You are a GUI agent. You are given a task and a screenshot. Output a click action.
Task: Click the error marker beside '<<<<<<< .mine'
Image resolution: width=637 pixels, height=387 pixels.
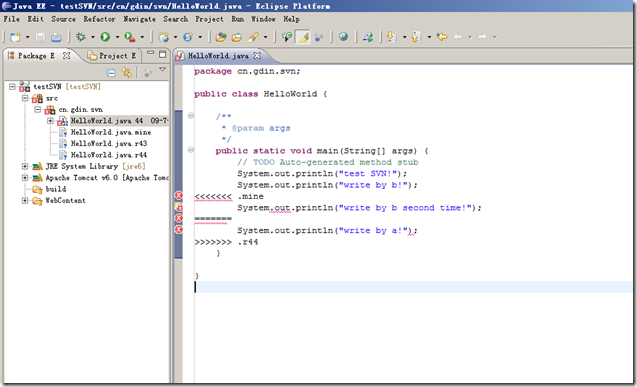click(x=179, y=196)
